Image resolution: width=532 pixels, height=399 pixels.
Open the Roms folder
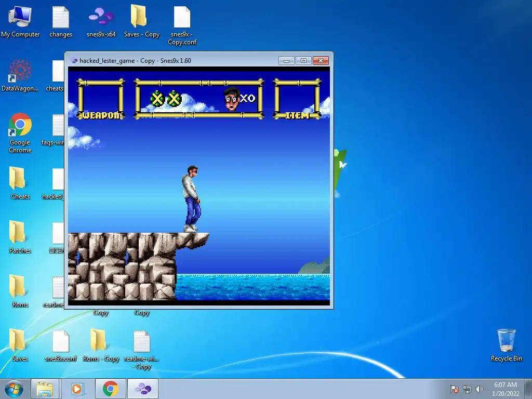(x=20, y=291)
